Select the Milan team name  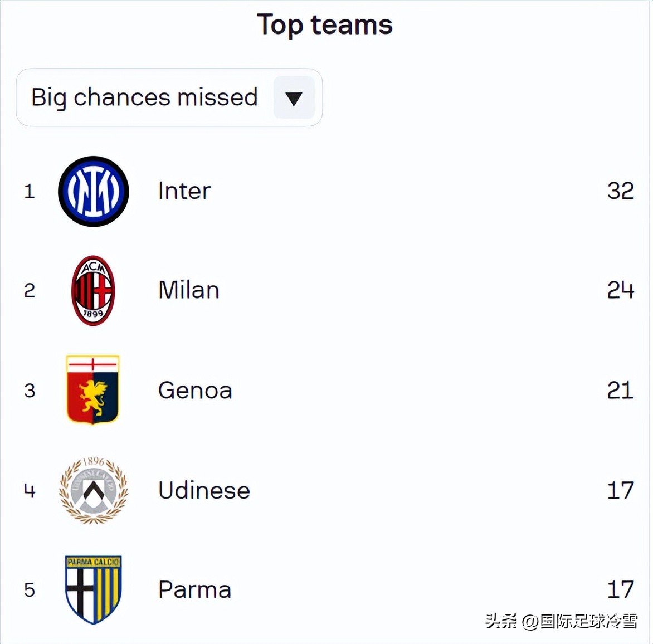tap(189, 290)
